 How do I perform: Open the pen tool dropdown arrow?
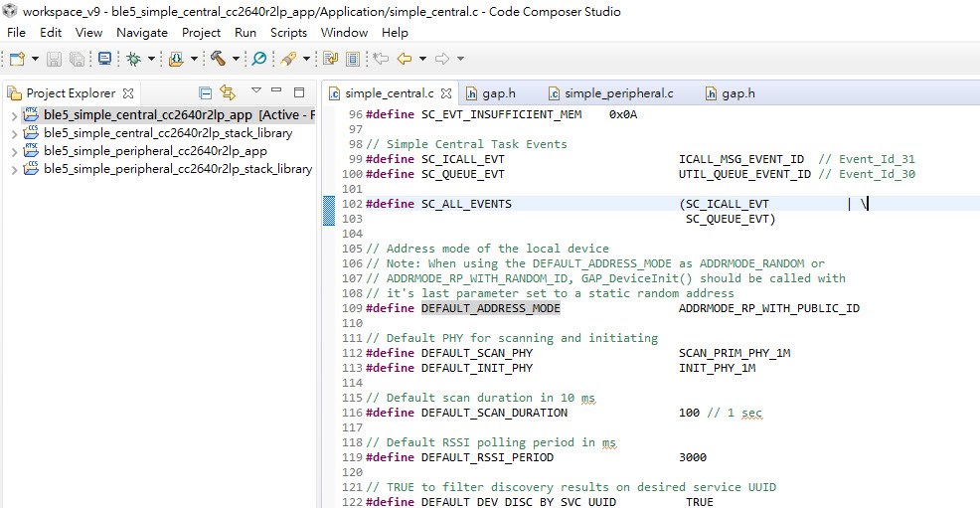pyautogui.click(x=306, y=59)
